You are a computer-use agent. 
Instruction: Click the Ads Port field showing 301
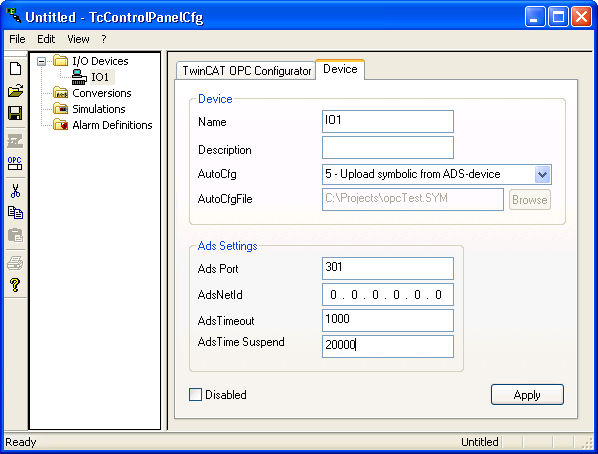click(x=388, y=268)
